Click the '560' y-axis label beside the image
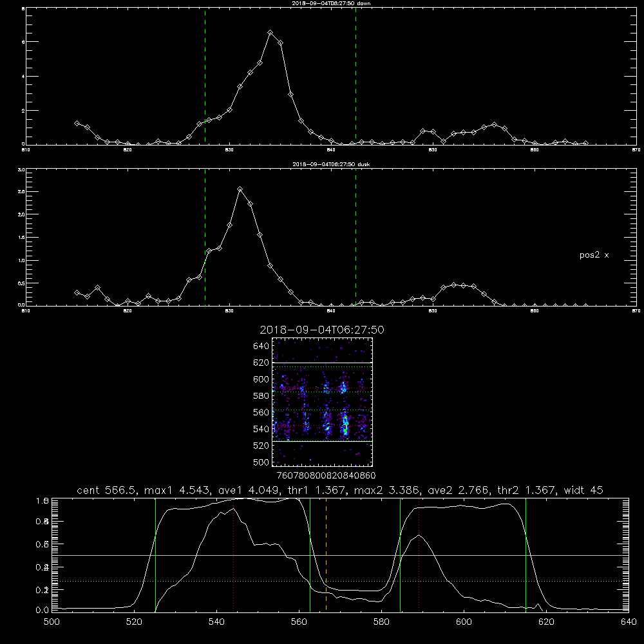The width and height of the screenshot is (644, 644). click(x=261, y=412)
